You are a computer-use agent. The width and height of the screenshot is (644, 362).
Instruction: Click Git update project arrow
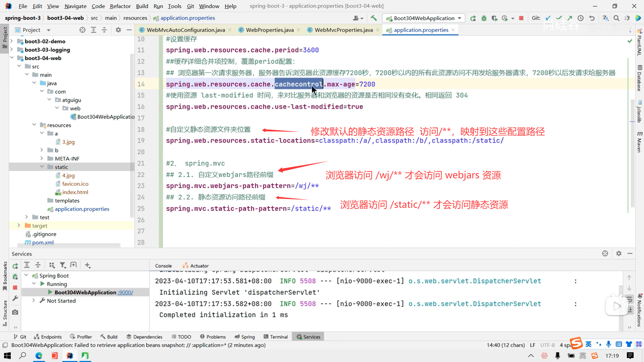coord(548,18)
